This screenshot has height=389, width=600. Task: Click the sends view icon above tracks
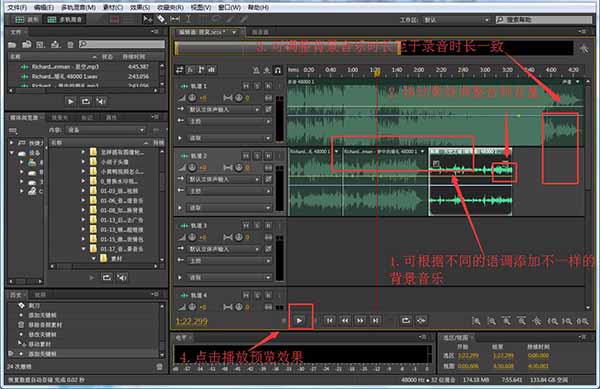pyautogui.click(x=201, y=70)
